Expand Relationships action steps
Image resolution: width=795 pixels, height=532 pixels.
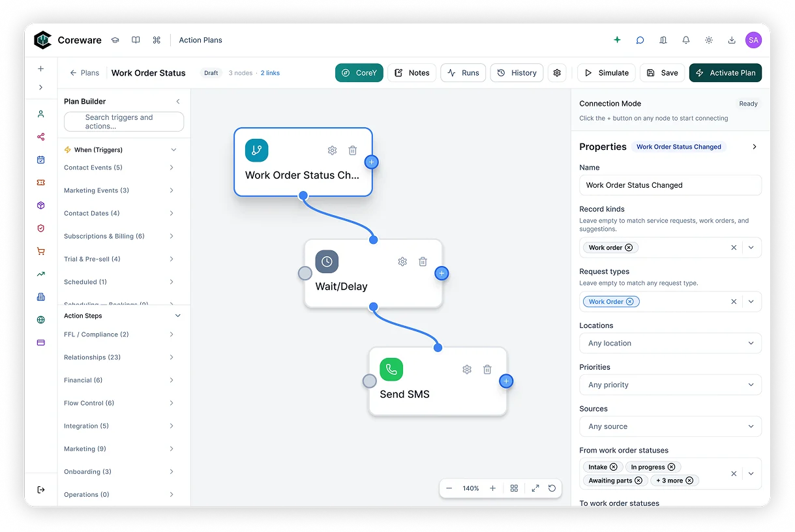121,357
